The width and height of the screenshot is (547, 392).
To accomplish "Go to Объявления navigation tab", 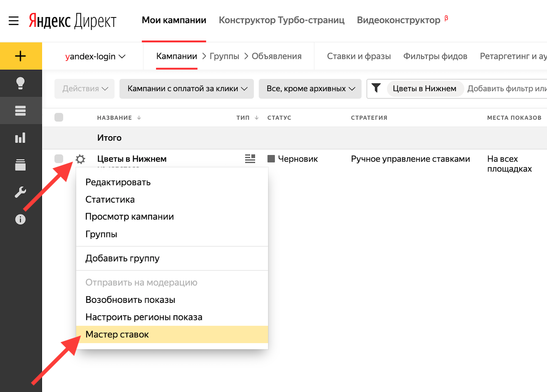I will [x=277, y=56].
